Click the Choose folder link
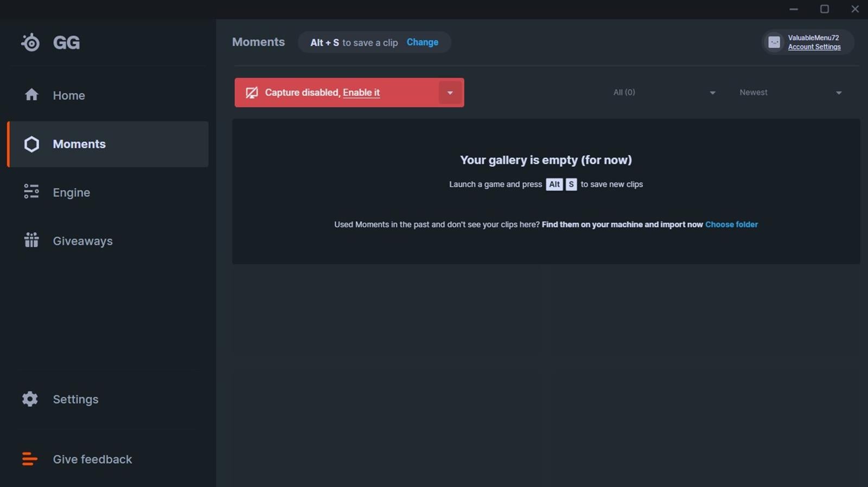 [x=731, y=225]
